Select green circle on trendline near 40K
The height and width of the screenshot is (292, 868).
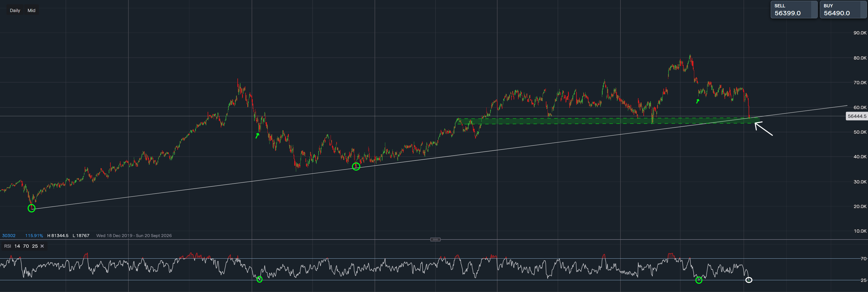click(x=356, y=166)
